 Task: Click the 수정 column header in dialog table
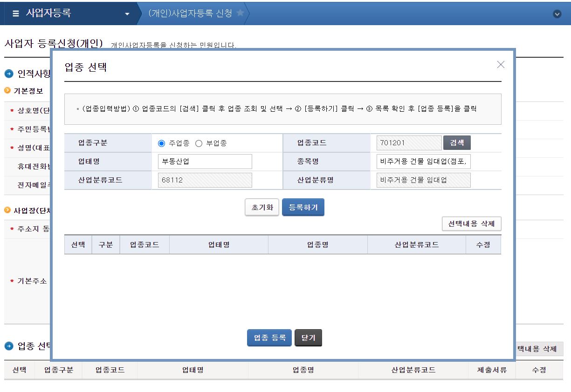tap(483, 244)
